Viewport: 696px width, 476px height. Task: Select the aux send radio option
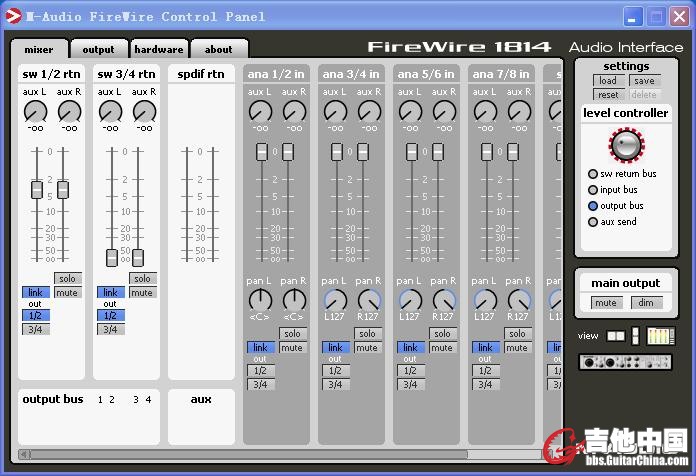[x=593, y=222]
